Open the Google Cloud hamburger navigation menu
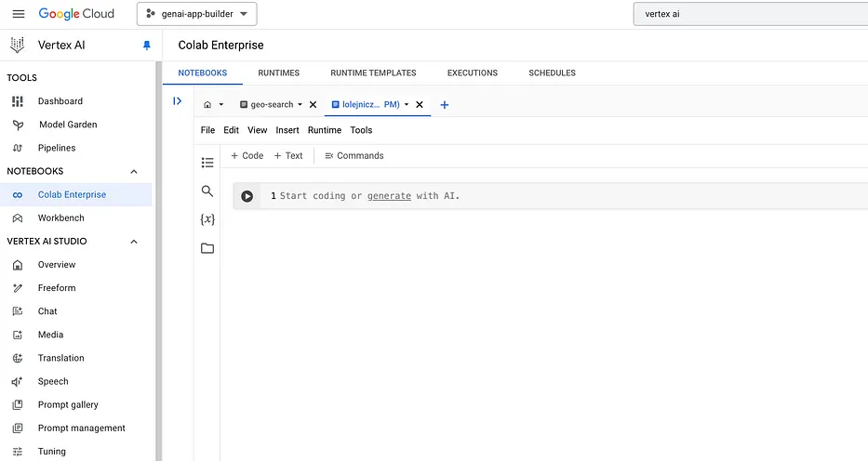 (x=18, y=14)
